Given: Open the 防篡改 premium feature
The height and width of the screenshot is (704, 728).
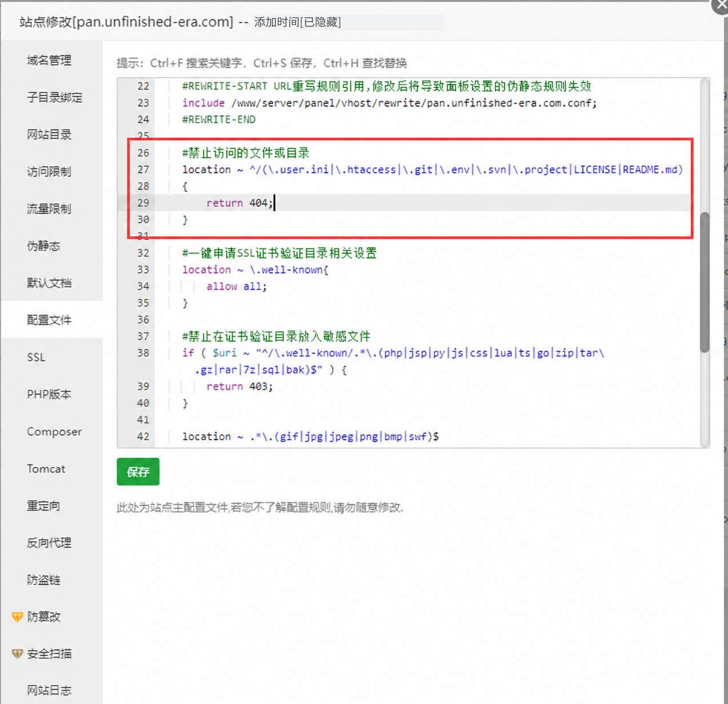Looking at the screenshot, I should pyautogui.click(x=43, y=617).
